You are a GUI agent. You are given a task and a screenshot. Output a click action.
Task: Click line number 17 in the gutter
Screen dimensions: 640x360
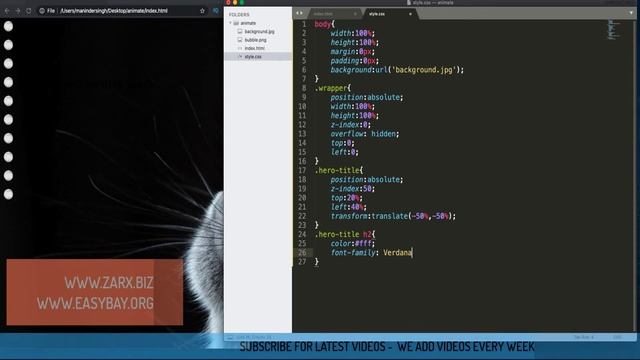[302, 170]
